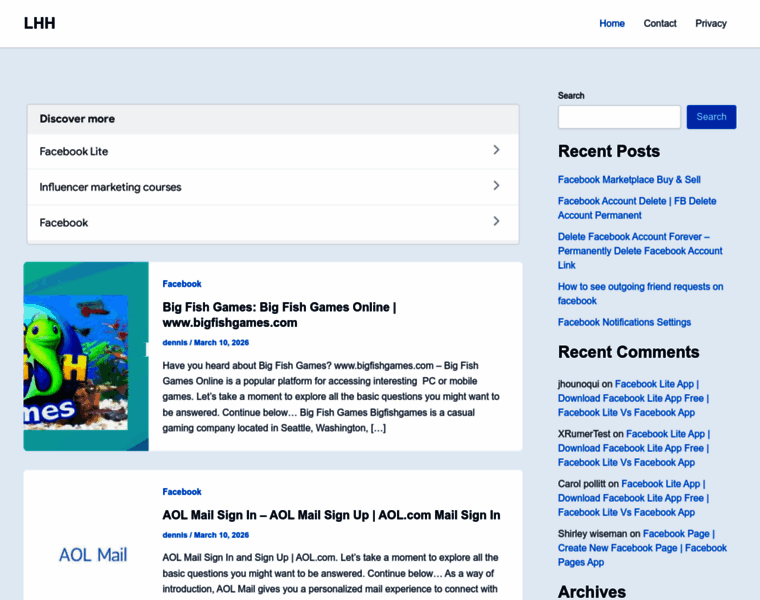Click chevron arrow beside Facebook Lite

tap(496, 150)
